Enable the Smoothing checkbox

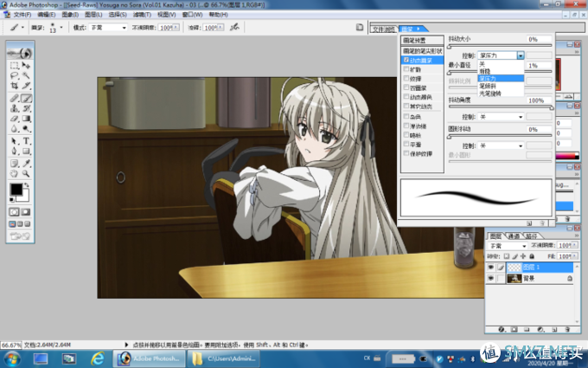click(x=406, y=145)
